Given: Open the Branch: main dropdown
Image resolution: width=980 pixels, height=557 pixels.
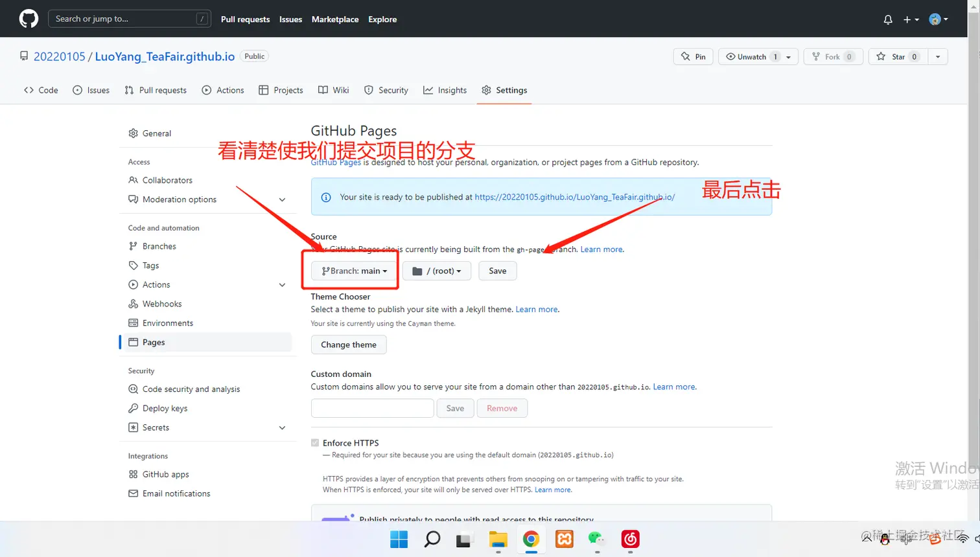Looking at the screenshot, I should click(x=354, y=271).
